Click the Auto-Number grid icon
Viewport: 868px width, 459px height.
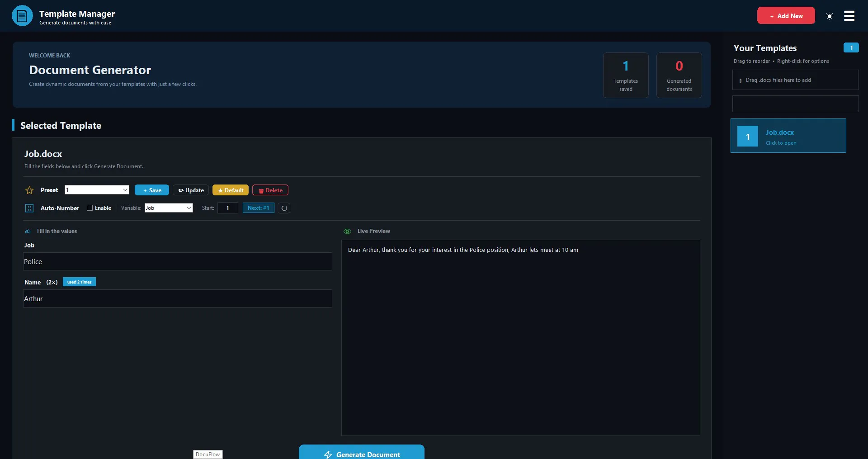29,208
